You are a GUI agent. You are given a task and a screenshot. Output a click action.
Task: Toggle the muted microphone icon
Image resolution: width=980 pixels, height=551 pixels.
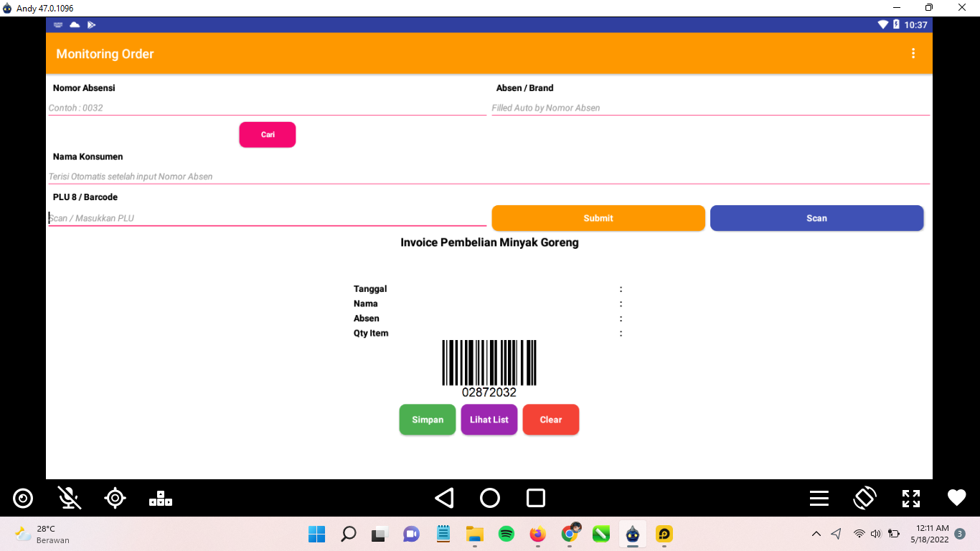tap(69, 498)
